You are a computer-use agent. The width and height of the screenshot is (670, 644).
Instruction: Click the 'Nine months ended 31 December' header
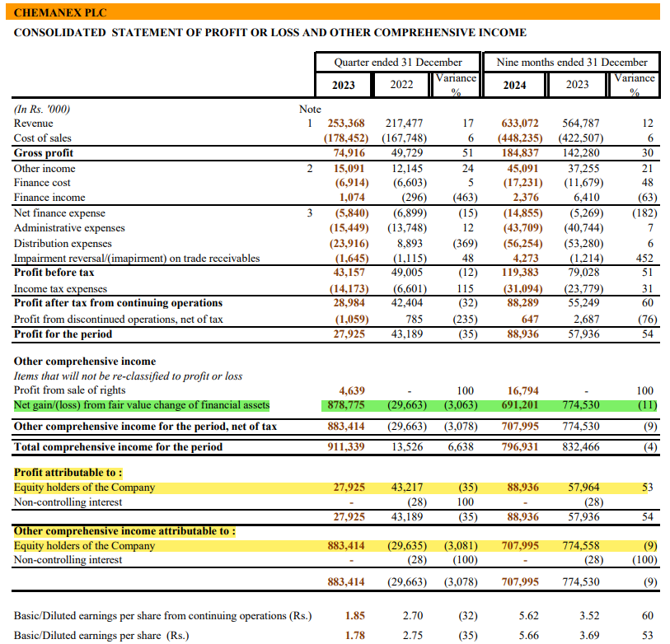pos(572,63)
